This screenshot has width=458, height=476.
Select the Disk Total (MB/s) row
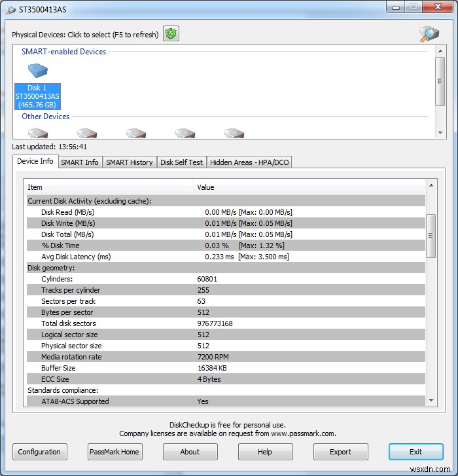[226, 234]
